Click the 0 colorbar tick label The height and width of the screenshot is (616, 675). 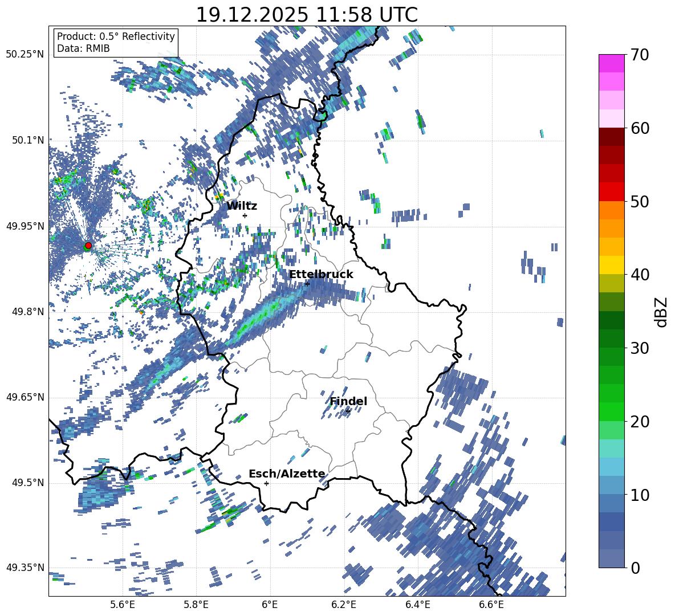coord(635,568)
